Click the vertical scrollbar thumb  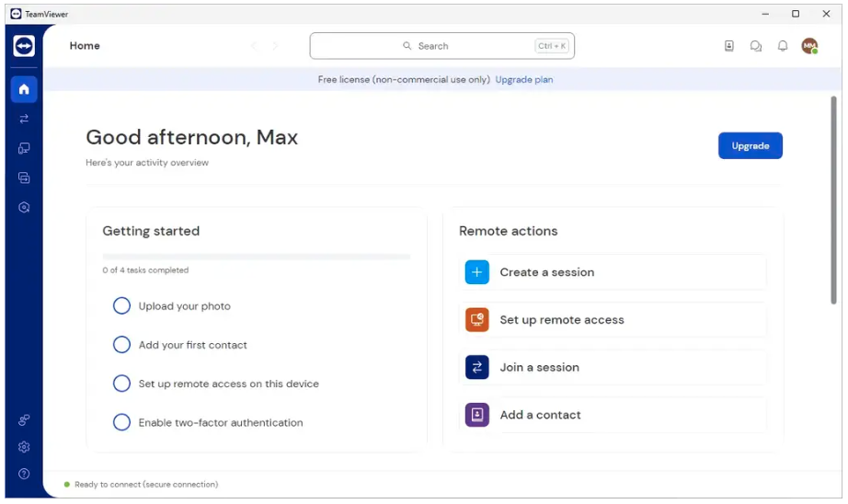[833, 198]
